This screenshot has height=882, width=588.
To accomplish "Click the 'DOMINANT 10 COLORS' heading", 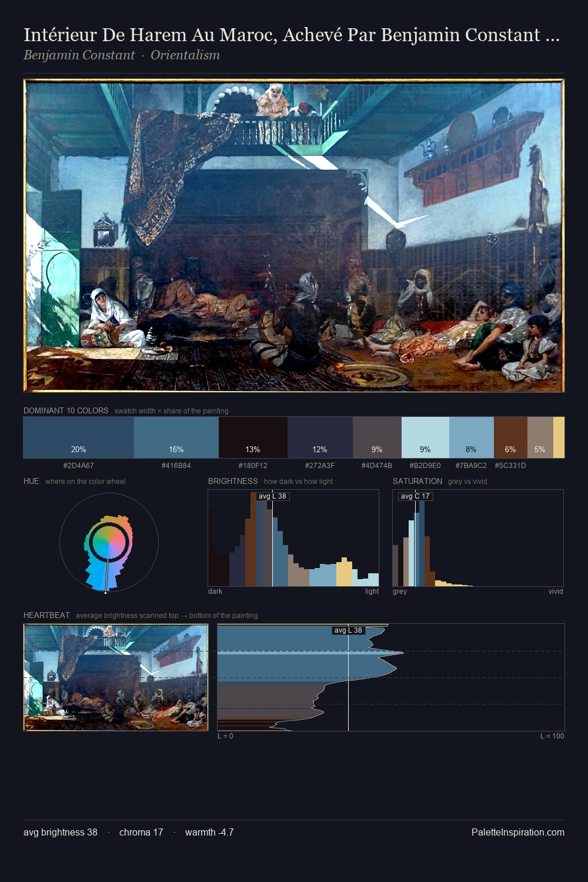I will 66,410.
